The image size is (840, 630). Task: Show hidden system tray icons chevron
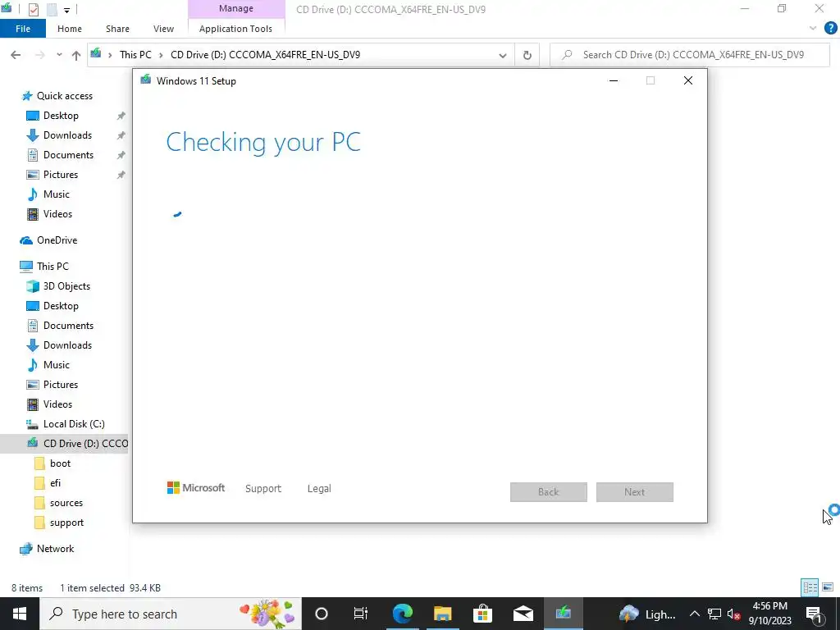[x=694, y=614]
